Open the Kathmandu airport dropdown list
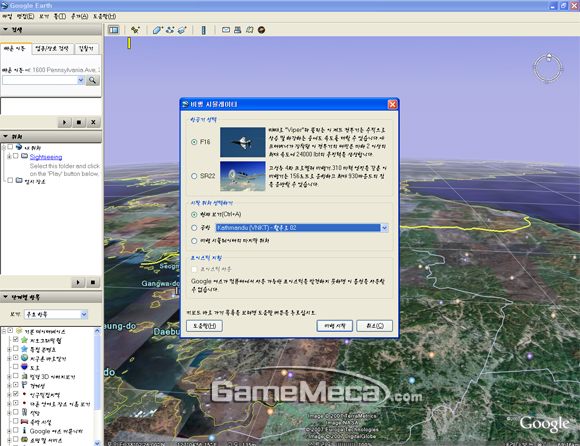580x446 pixels. pyautogui.click(x=384, y=228)
